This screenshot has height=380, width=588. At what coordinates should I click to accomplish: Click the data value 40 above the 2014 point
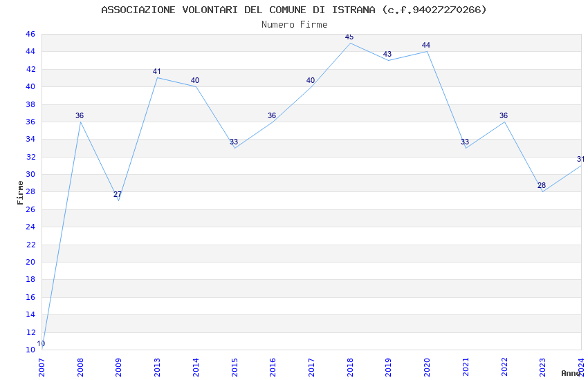(195, 80)
